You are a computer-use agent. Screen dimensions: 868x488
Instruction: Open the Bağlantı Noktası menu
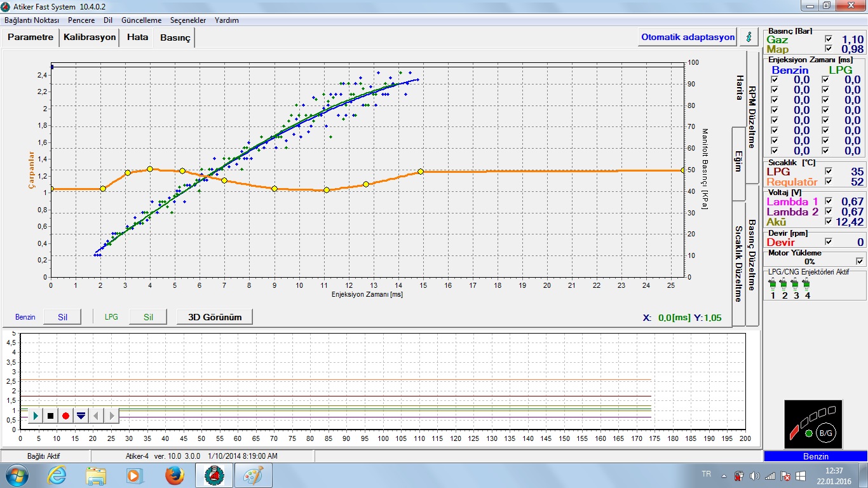coord(32,20)
